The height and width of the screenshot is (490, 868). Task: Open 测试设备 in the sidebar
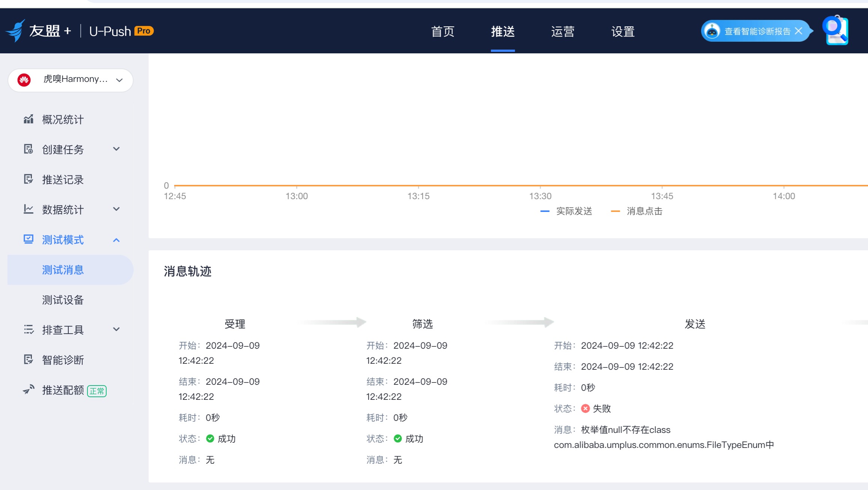point(63,300)
